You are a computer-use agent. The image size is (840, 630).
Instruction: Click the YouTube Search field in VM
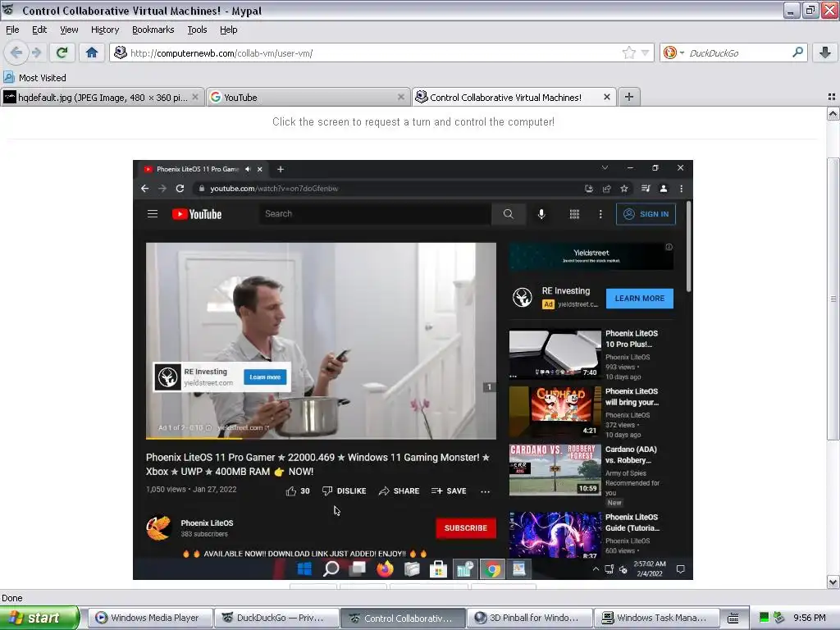click(x=375, y=214)
